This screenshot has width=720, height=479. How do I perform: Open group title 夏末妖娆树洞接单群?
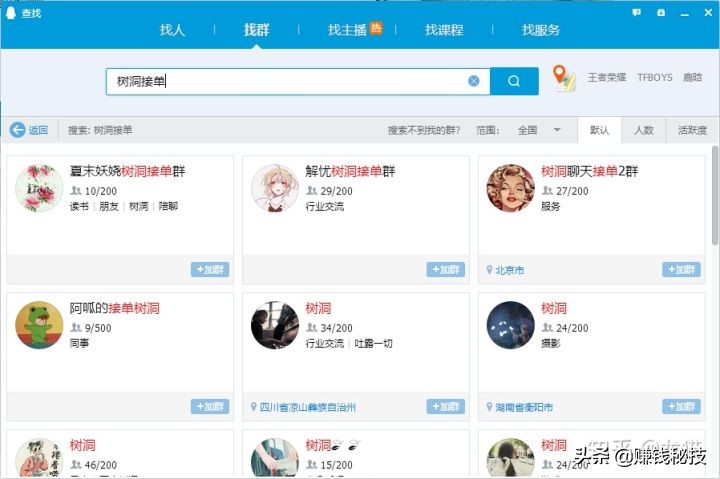(127, 171)
